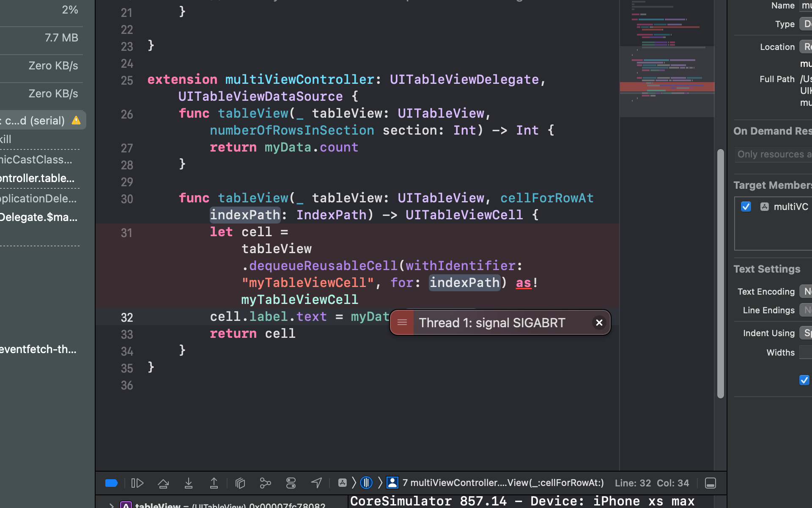Toggle the breakpoints activation button

[x=111, y=483]
